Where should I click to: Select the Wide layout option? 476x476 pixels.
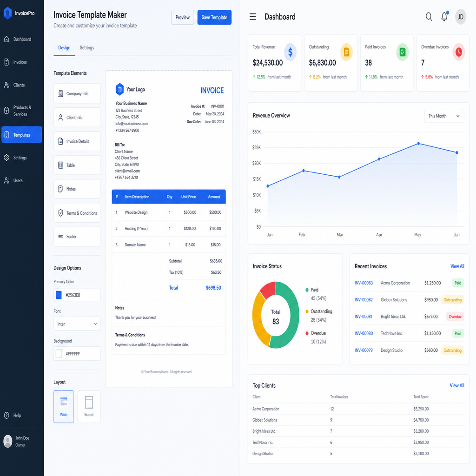coord(64,406)
